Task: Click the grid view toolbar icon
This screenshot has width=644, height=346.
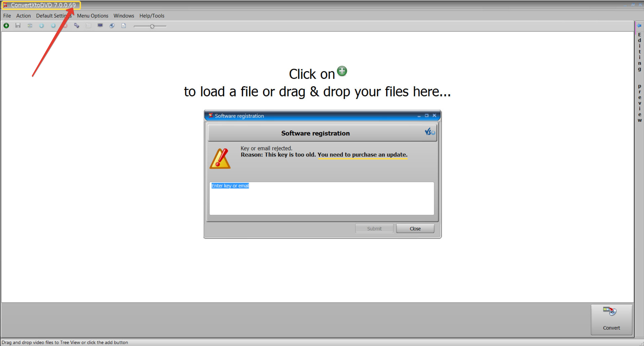Action: (x=88, y=26)
